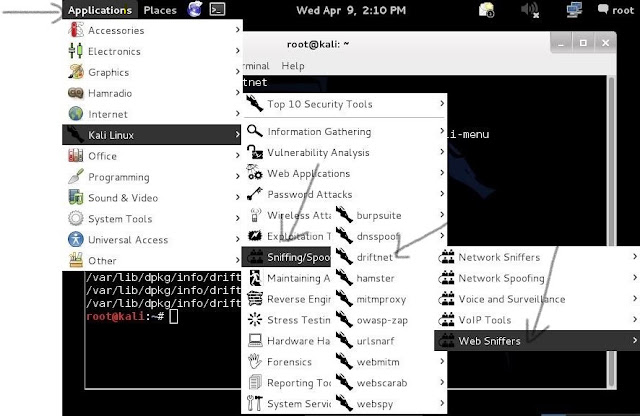Open the Places menu
Viewport: 640px width, 416px height.
[160, 10]
